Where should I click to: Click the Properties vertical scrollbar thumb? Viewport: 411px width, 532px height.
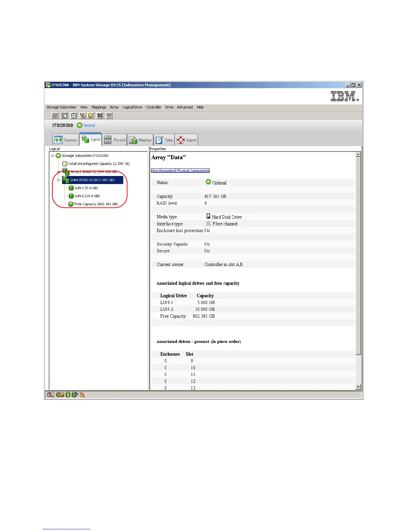pos(358,256)
